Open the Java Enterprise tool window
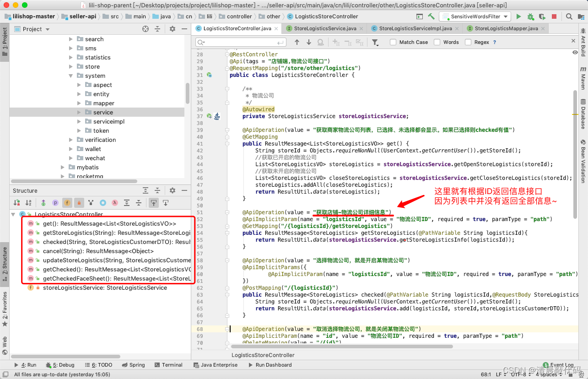Screen dimensions: 588x379 coord(215,365)
